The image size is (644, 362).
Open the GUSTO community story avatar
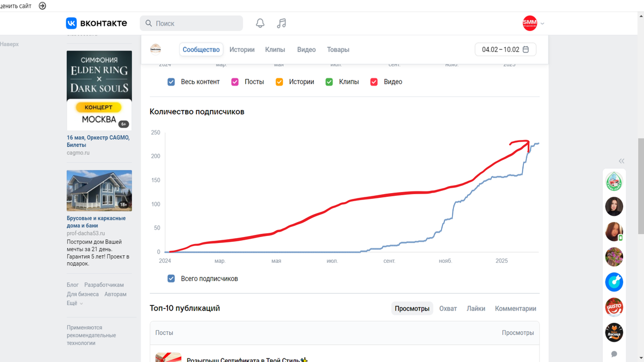614,307
